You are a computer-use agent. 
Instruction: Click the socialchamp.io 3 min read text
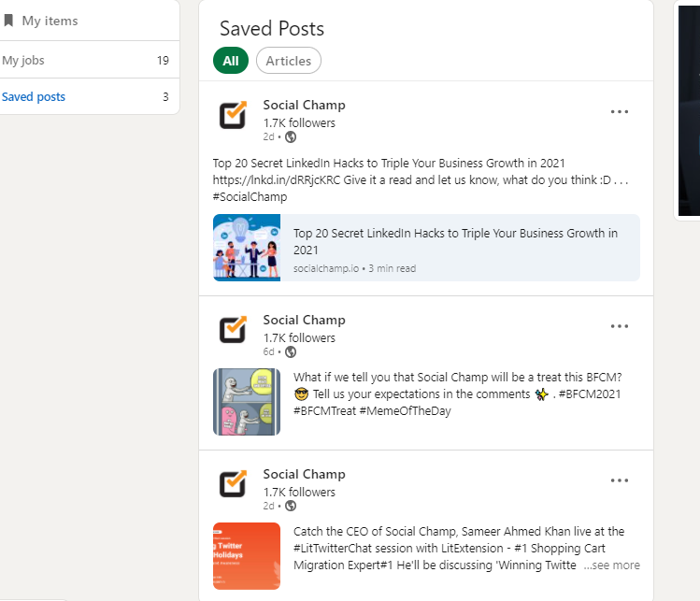point(354,268)
